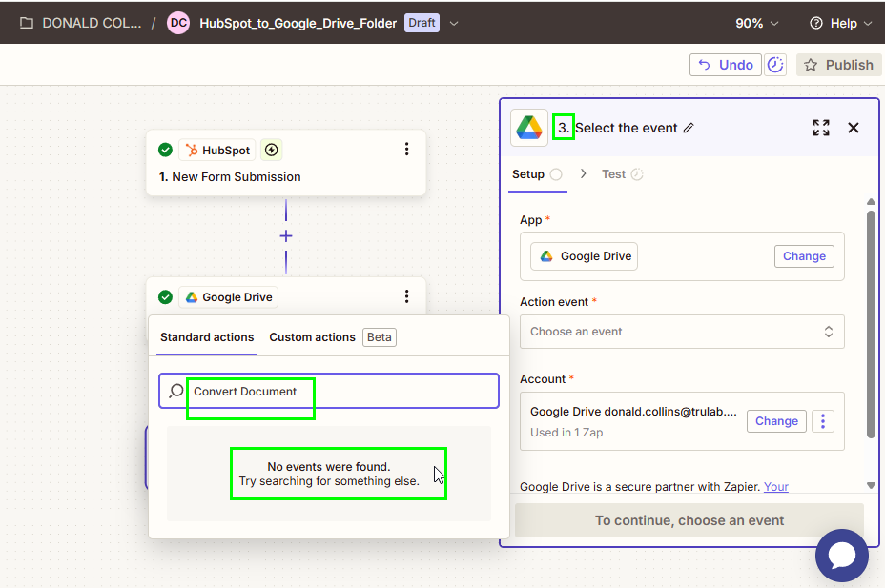
Task: Click the HubSpot app chip
Action: [217, 150]
